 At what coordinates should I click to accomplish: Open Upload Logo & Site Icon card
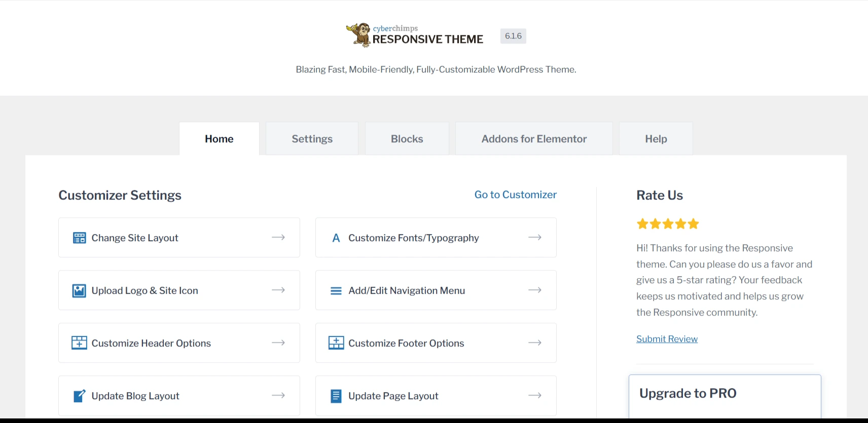pos(179,290)
